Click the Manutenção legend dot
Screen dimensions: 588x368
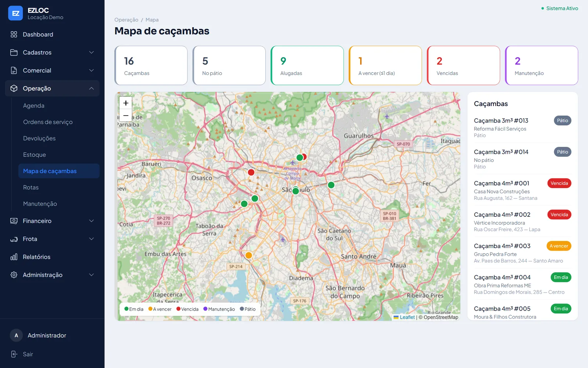click(205, 309)
